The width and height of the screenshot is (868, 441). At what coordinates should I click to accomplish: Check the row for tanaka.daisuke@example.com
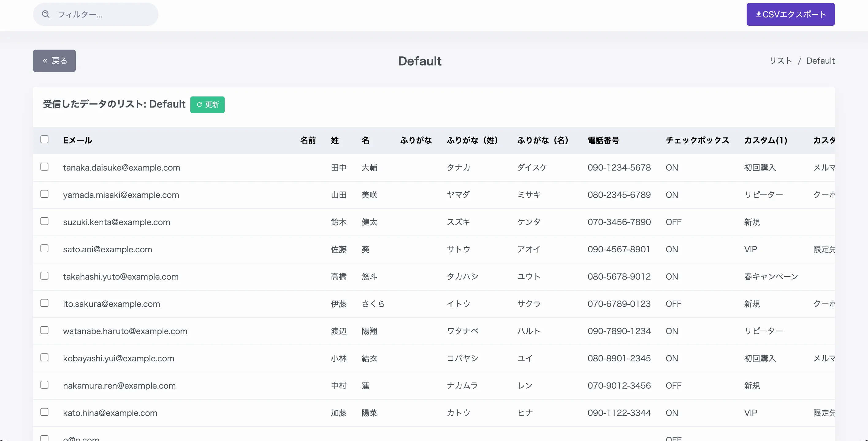(44, 167)
